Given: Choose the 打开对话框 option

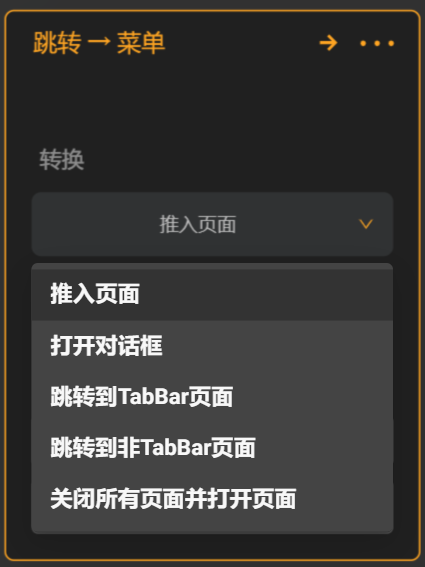Looking at the screenshot, I should pos(106,345).
